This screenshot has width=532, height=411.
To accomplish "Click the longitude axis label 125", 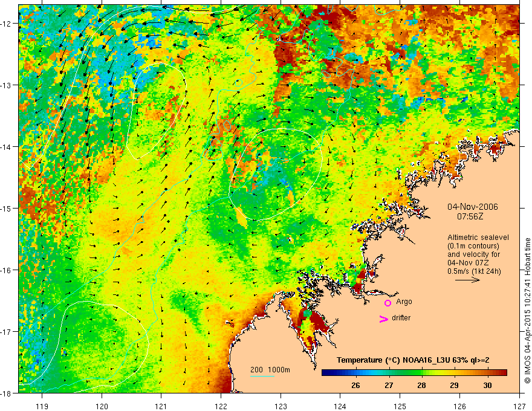I will coord(400,406).
